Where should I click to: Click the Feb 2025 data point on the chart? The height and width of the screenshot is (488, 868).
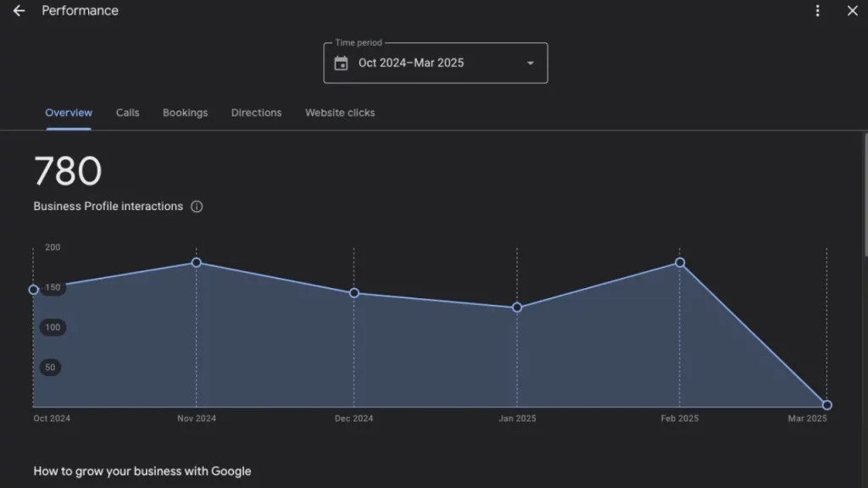(679, 263)
